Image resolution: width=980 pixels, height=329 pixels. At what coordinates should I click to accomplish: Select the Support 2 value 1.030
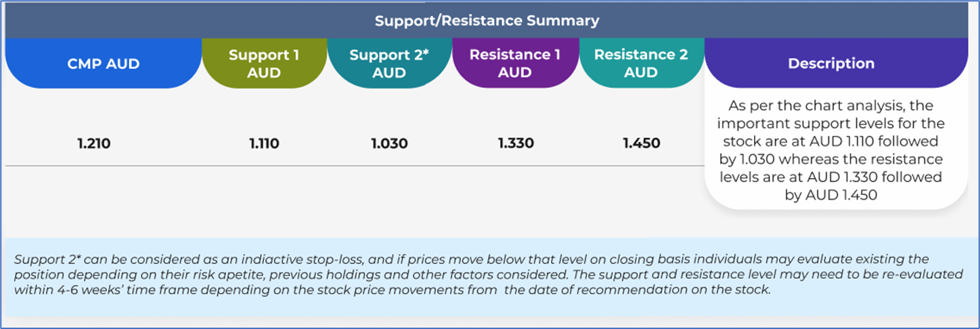pos(389,144)
